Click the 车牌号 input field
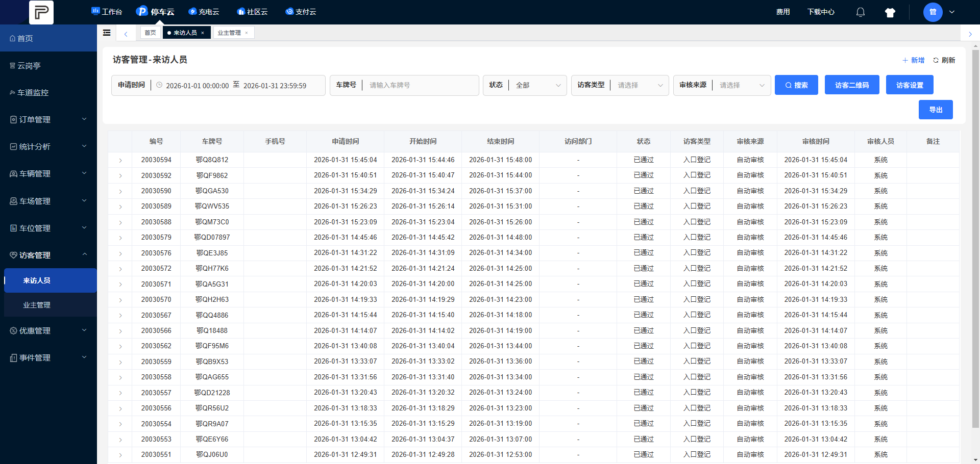Viewport: 980px width, 464px height. pos(421,85)
